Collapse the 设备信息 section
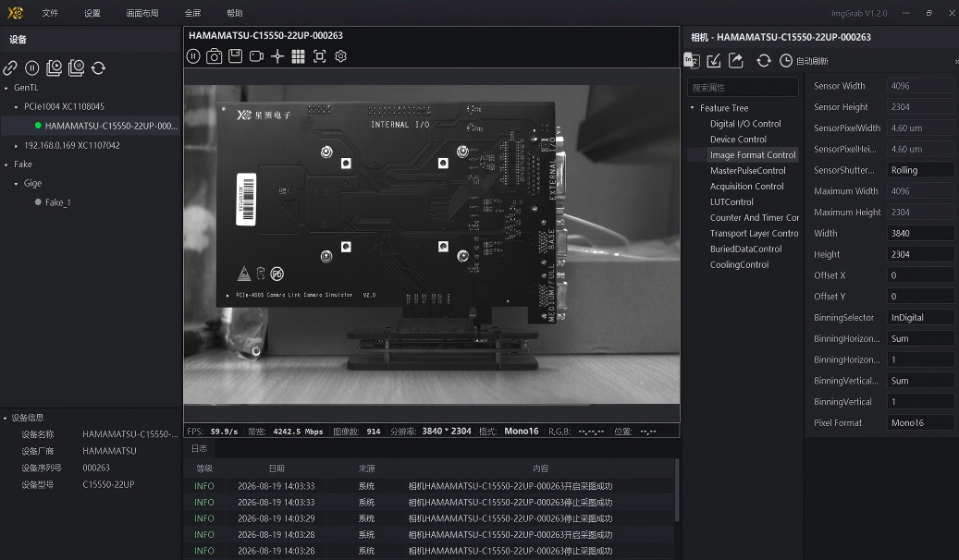The height and width of the screenshot is (560, 959). [6, 419]
